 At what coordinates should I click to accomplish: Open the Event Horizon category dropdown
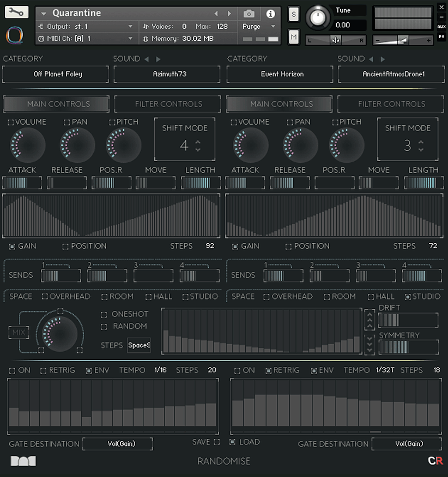(x=280, y=74)
